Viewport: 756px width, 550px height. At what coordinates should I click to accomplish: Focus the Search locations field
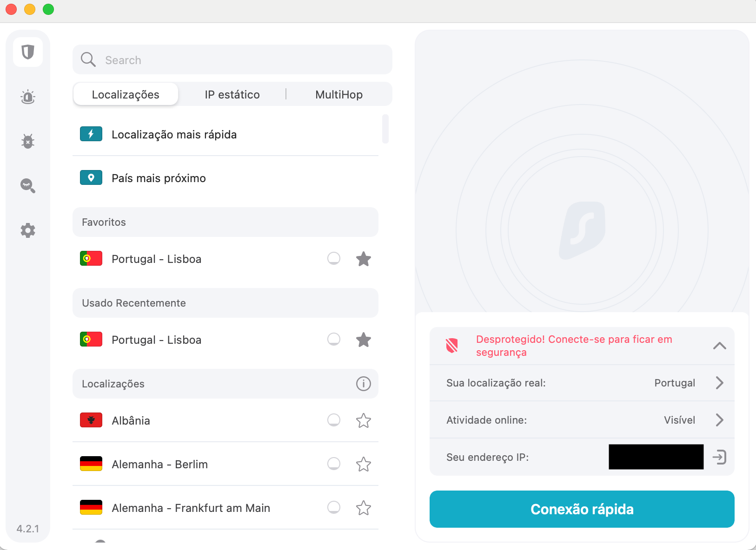pos(232,59)
